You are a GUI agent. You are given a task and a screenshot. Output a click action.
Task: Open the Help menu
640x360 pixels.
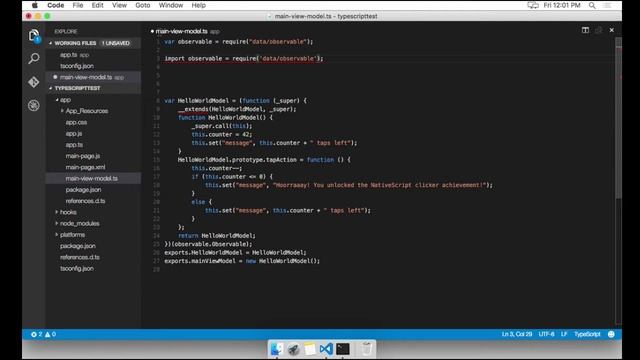point(198,5)
